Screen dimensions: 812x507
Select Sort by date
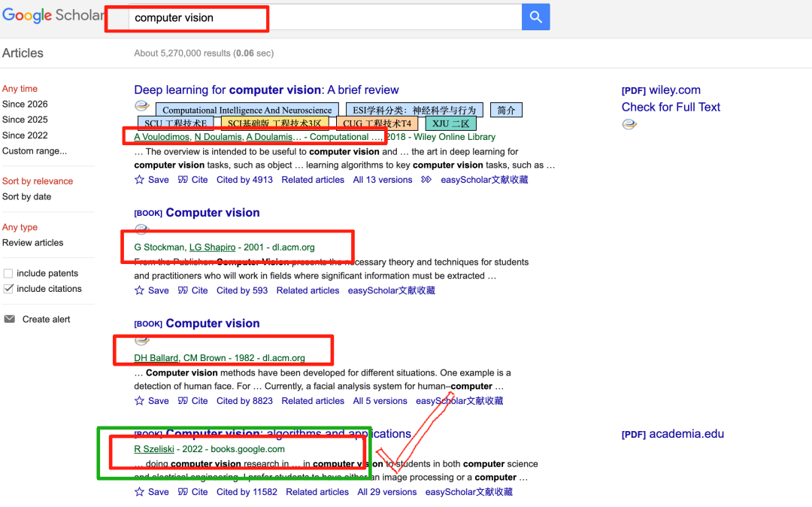pos(26,197)
